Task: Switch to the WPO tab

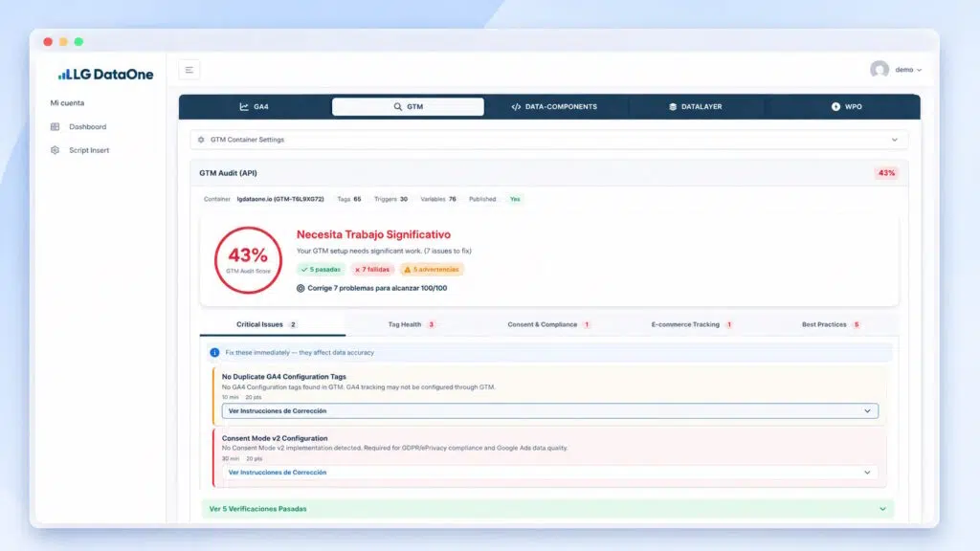Action: click(x=846, y=107)
